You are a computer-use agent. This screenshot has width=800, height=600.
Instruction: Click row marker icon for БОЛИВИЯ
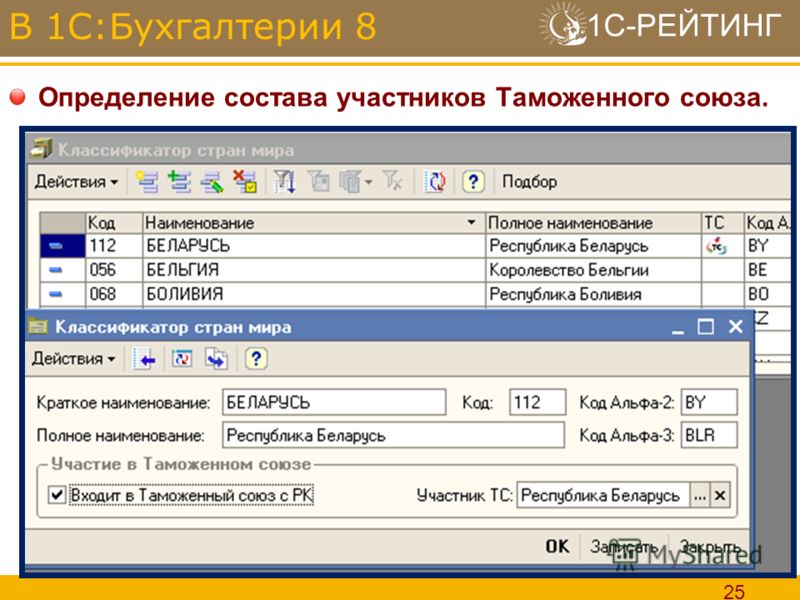click(56, 294)
